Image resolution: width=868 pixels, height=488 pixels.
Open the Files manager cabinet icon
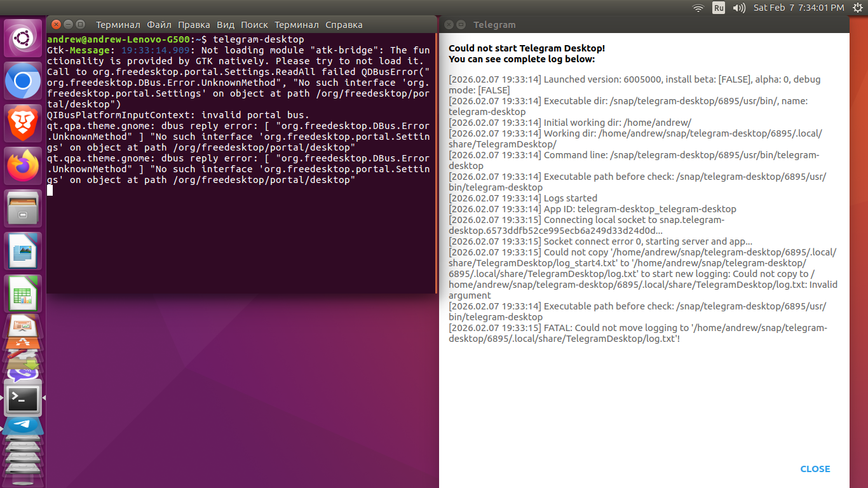pos(23,208)
